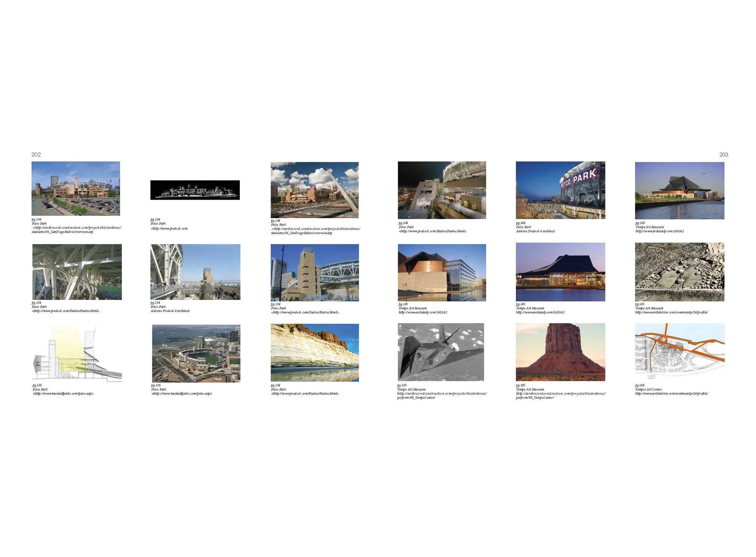756x557 pixels.
Task: Select the layered sandstone cliff photo
Action: point(315,353)
